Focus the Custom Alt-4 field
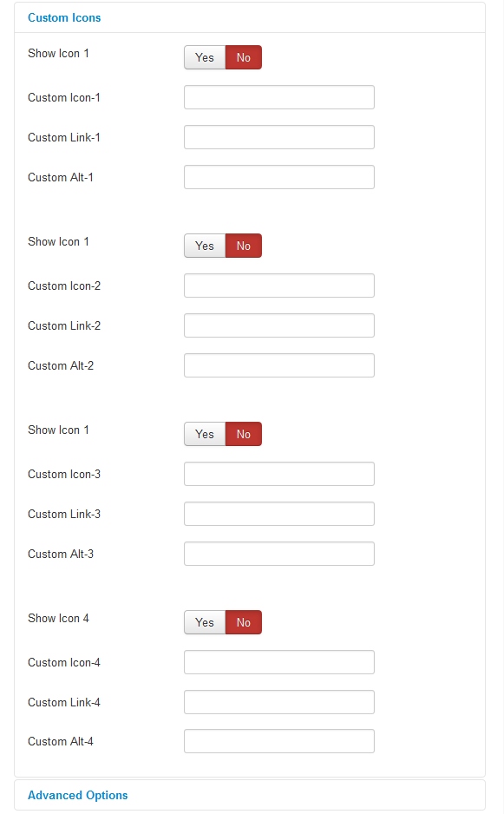 (x=278, y=741)
